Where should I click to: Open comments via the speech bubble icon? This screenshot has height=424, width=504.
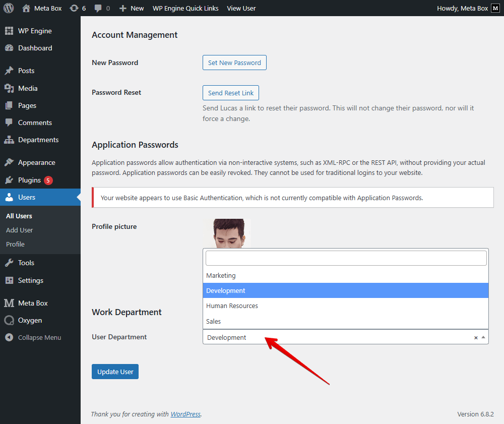98,8
